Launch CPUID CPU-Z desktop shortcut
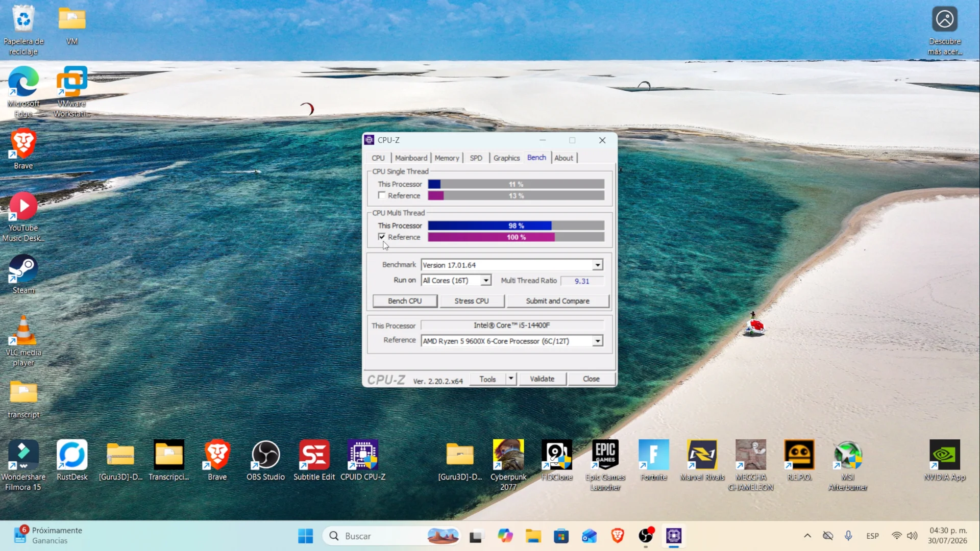 pos(363,460)
